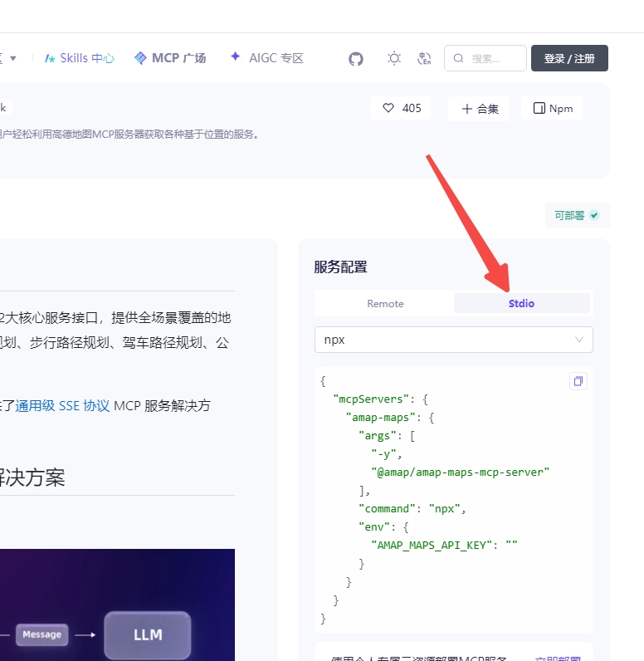
Task: Click the "AMAP_MAPS_API_KEY" entry in code
Action: point(444,545)
